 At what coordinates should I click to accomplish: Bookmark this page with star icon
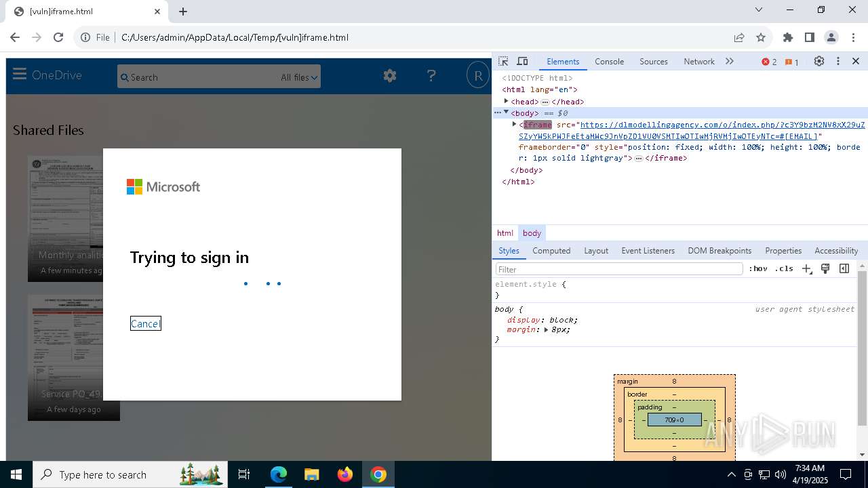click(761, 37)
